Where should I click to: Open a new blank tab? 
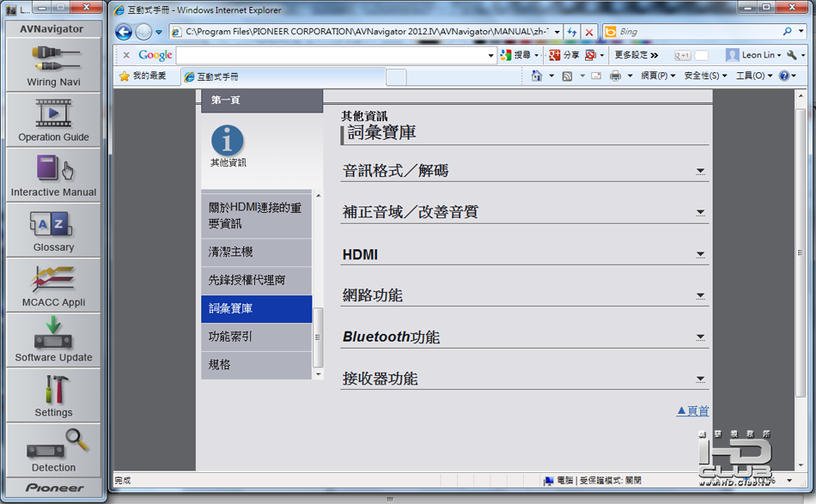(397, 77)
